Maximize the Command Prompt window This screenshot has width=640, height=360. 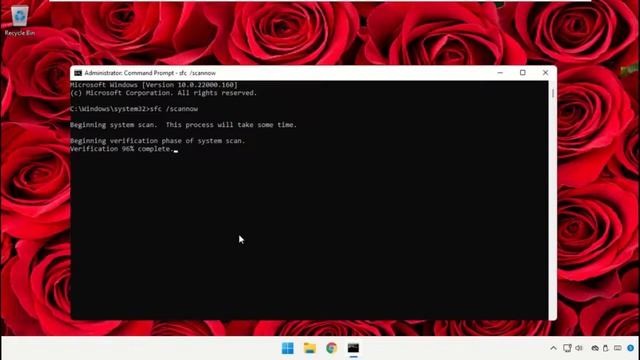(x=522, y=73)
